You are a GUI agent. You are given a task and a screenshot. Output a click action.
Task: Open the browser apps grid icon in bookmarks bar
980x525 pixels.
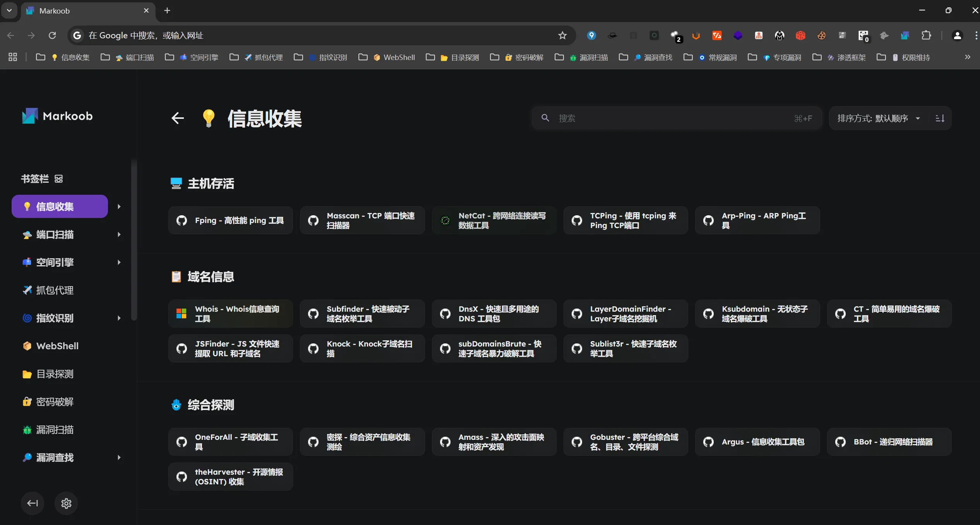point(13,57)
